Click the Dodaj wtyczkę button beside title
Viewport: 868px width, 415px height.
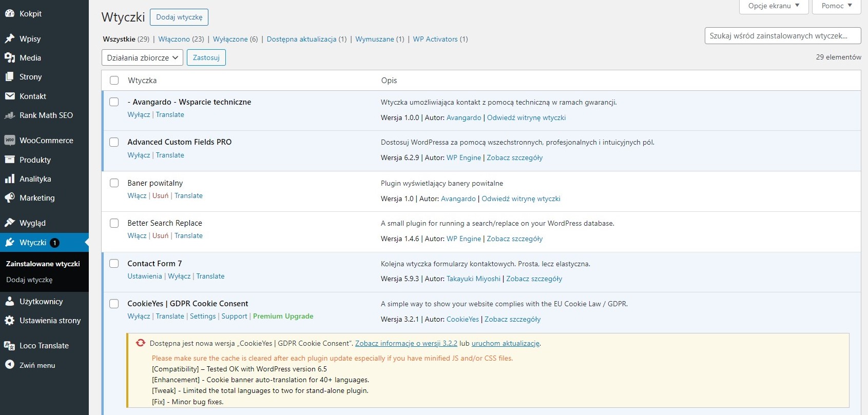179,17
